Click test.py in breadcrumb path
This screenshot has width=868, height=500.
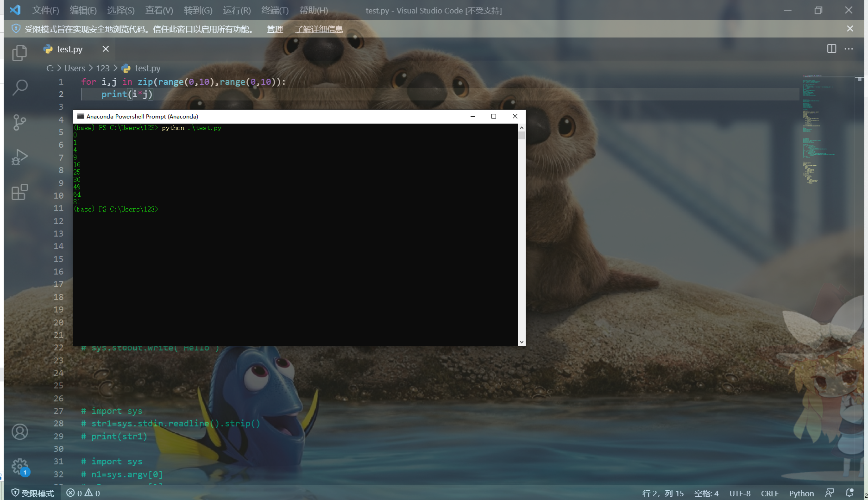coord(147,69)
